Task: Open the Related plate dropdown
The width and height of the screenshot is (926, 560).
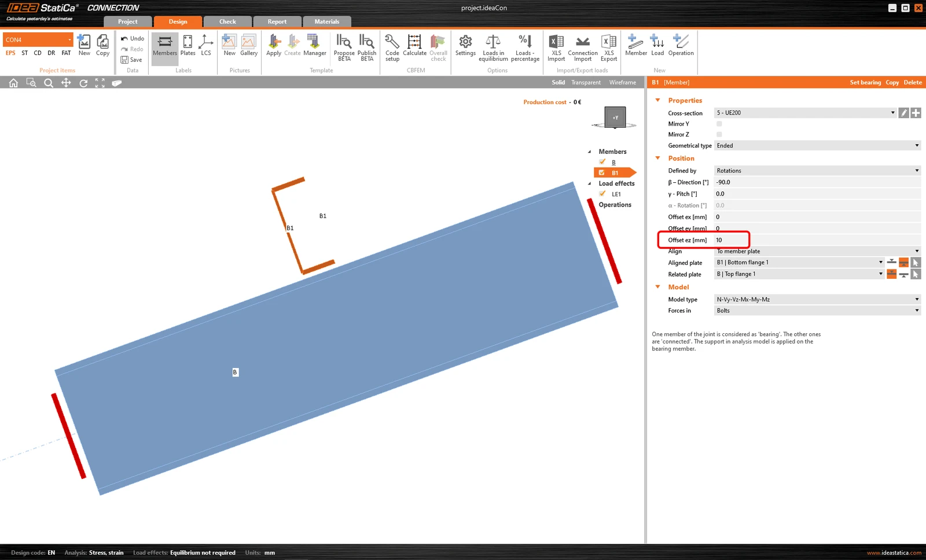Action: pos(799,274)
